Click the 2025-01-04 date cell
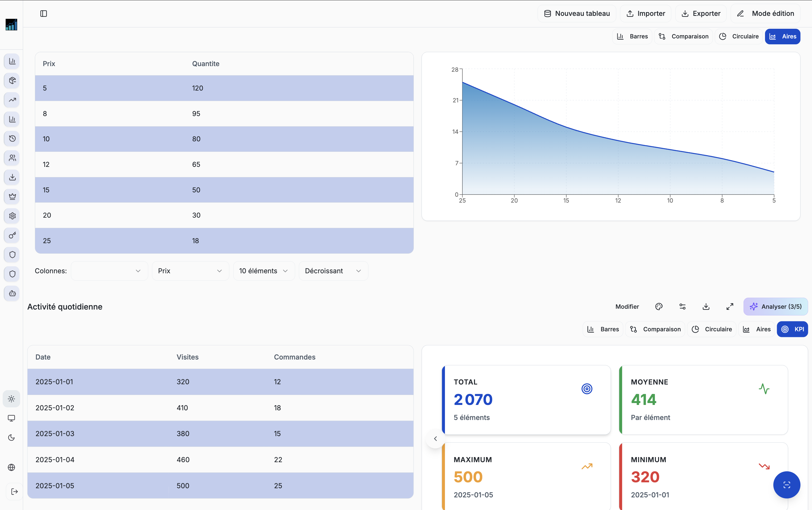Viewport: 812px width, 510px height. click(x=55, y=459)
